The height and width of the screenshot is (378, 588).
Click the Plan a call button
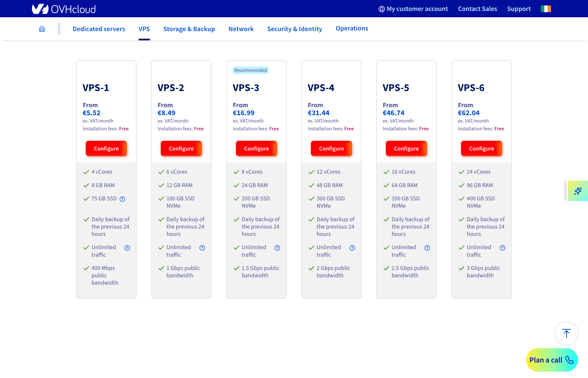tap(552, 360)
